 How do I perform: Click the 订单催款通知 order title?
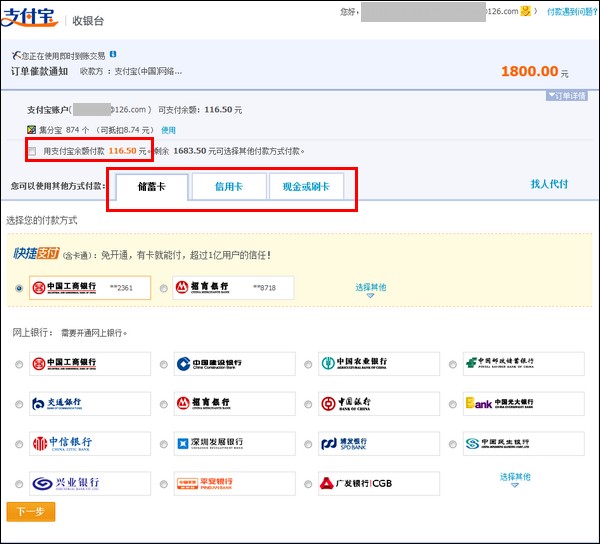[39, 71]
